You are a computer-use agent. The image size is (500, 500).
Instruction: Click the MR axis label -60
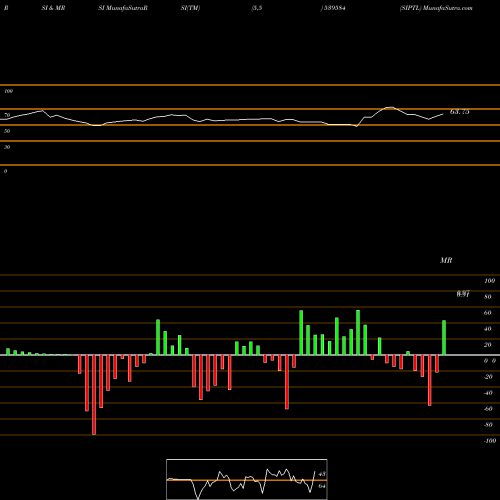click(x=488, y=409)
